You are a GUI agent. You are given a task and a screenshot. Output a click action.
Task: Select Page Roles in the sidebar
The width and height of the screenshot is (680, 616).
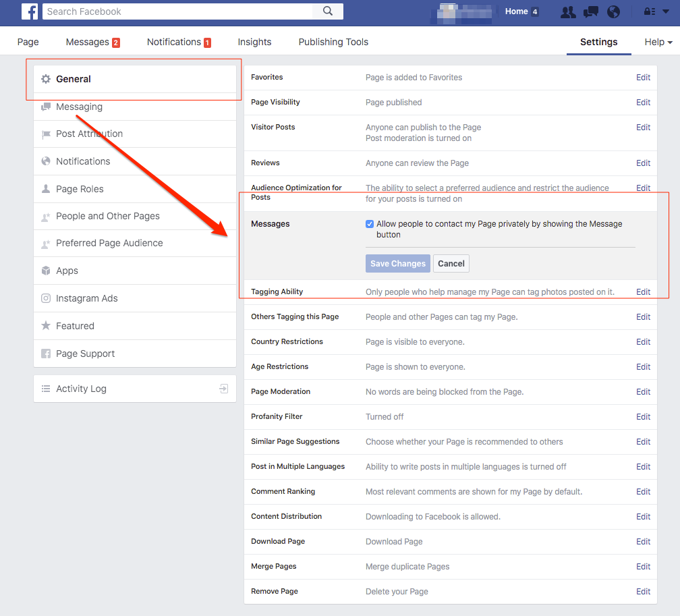[135, 189]
